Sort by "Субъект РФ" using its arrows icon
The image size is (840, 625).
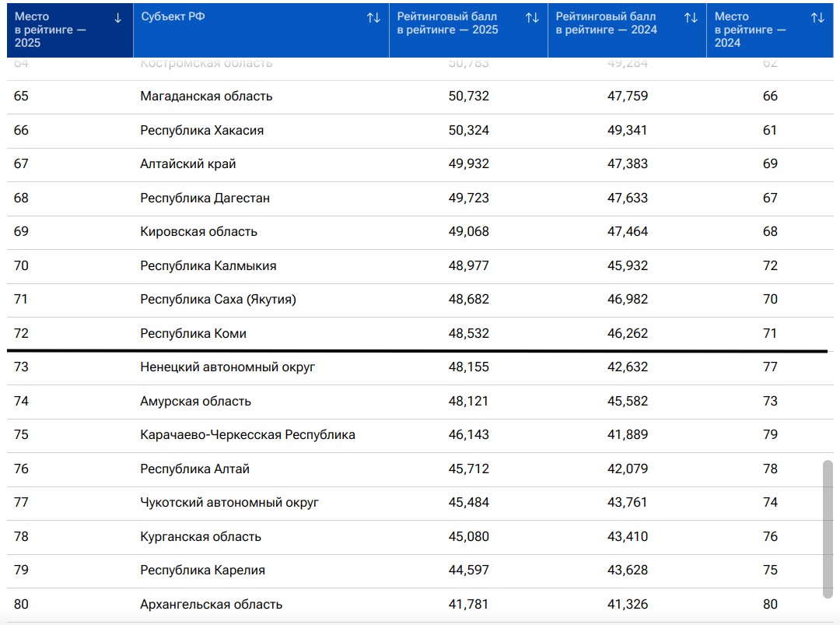pos(373,18)
